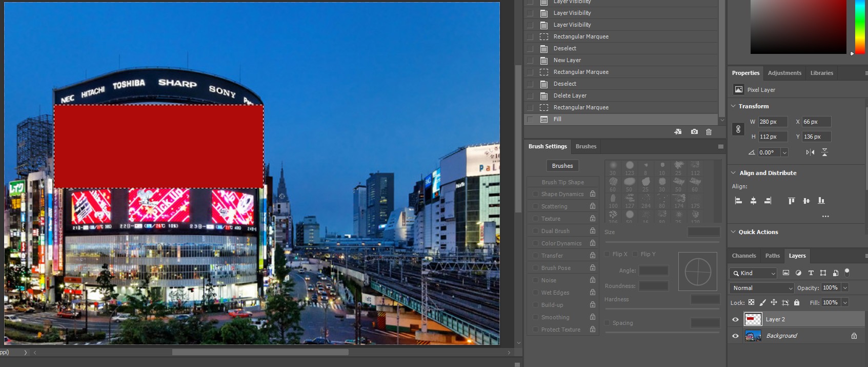Switch to the Adjustments tab
This screenshot has height=367, width=868.
pyautogui.click(x=784, y=73)
